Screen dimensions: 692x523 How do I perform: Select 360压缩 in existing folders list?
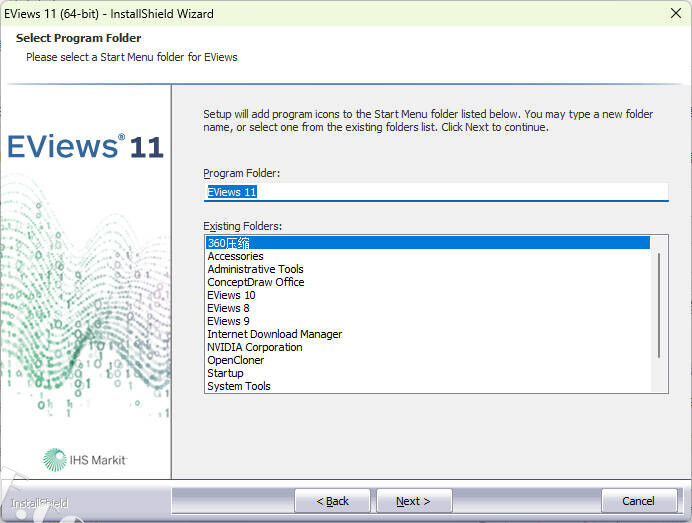228,243
